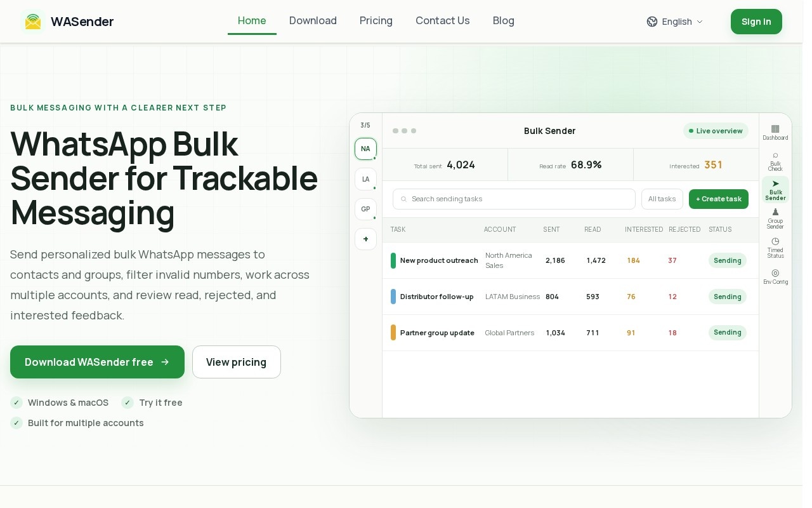Click the Sending status for Partner group update
This screenshot has width=812, height=508.
coord(728,333)
